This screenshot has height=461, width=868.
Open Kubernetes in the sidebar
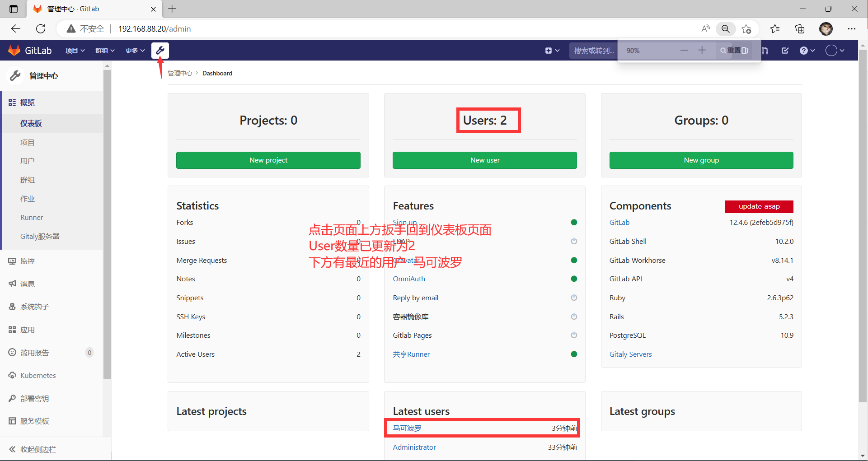38,375
